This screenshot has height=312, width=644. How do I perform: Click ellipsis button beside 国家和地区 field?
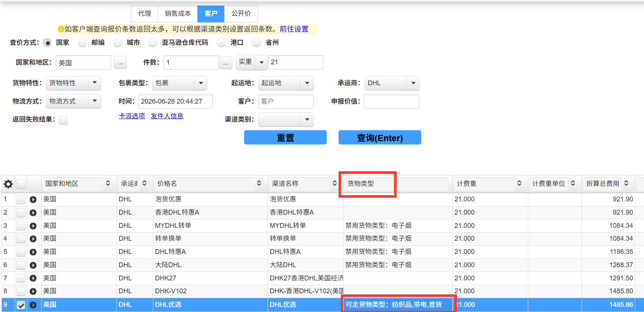(120, 62)
